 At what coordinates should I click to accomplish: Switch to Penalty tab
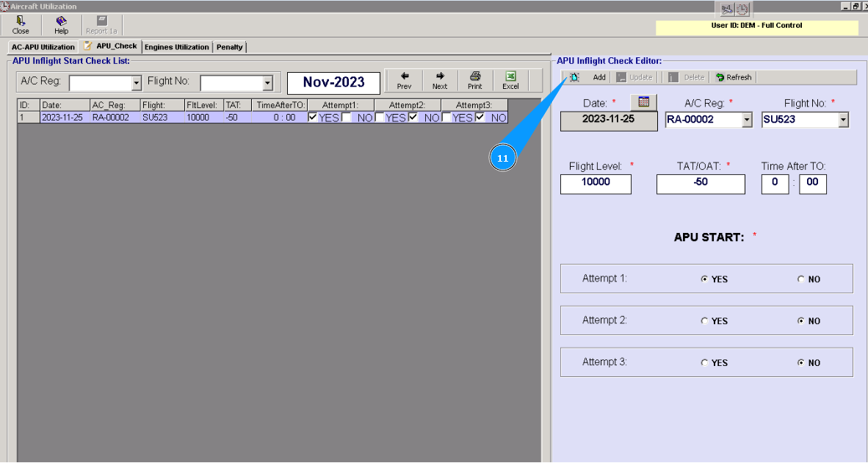click(x=229, y=47)
